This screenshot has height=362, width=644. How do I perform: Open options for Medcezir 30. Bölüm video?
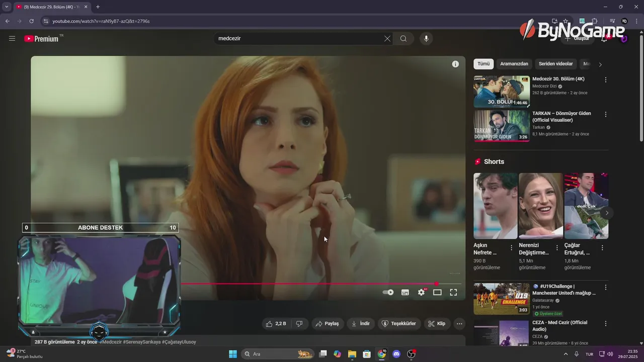606,80
